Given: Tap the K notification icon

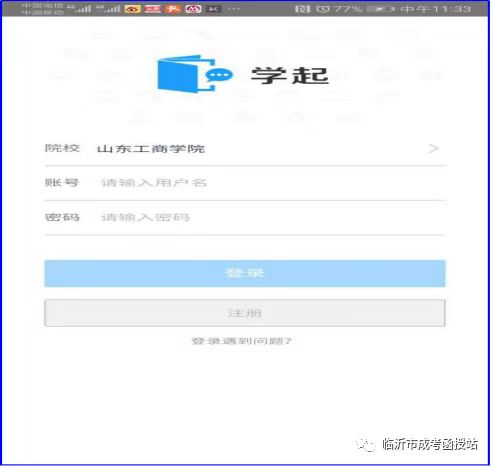Looking at the screenshot, I should point(213,9).
